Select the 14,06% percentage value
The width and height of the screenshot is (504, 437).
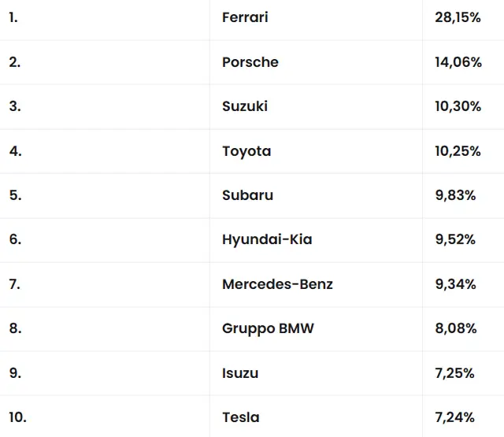click(x=458, y=62)
